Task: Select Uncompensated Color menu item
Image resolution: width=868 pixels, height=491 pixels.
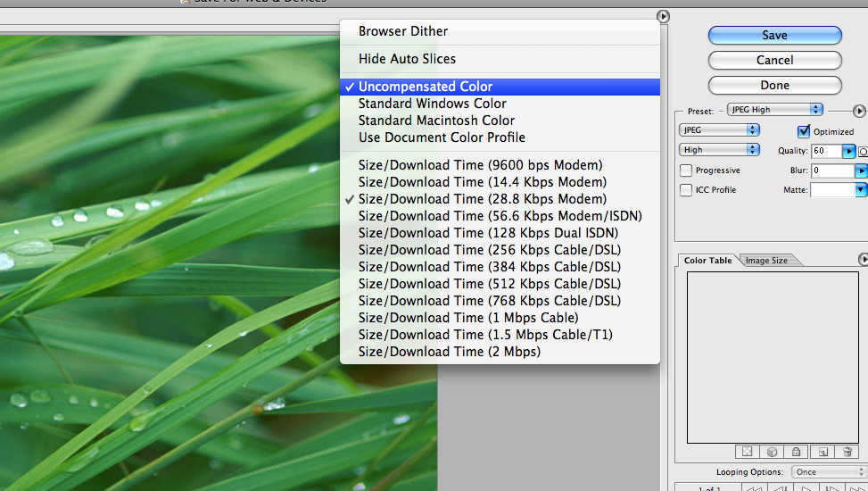Action: click(x=500, y=87)
